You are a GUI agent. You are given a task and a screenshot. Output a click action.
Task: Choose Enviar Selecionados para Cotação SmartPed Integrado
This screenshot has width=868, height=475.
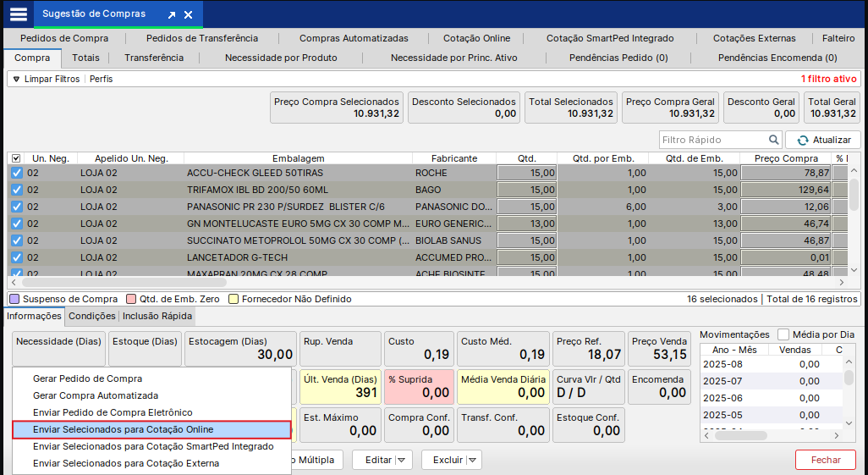point(151,446)
